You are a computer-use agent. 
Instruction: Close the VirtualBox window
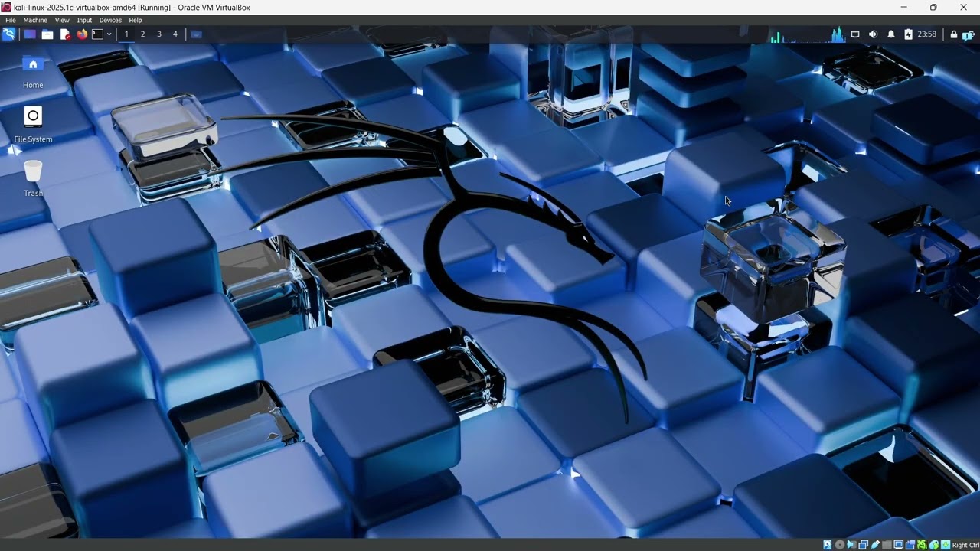click(x=964, y=7)
